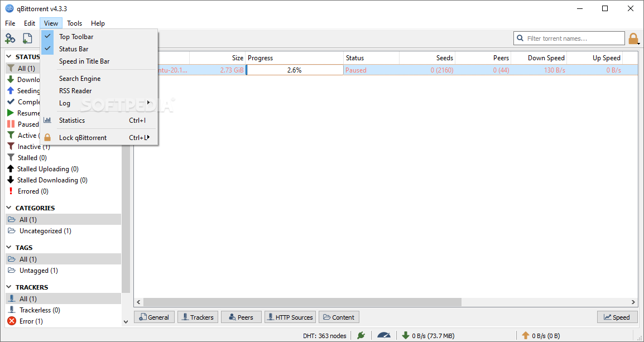
Task: Sort by the Up Speed column
Action: 595,58
